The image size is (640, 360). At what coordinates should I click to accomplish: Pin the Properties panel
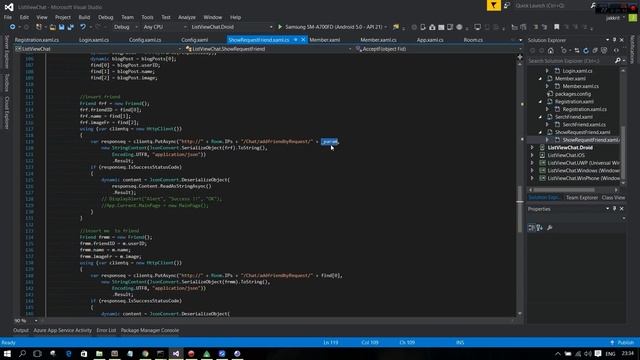click(x=614, y=209)
